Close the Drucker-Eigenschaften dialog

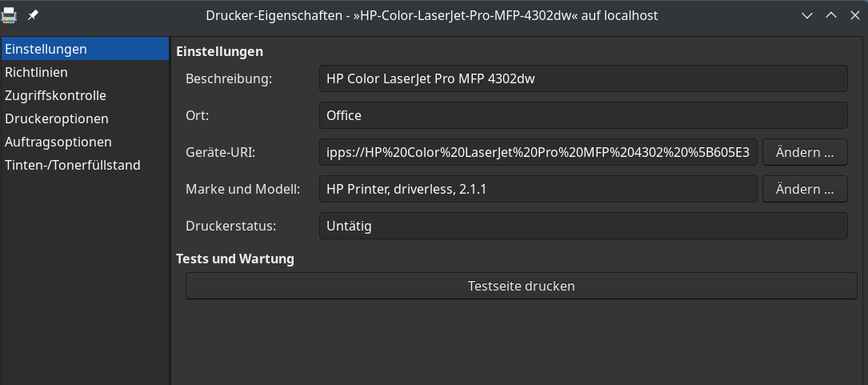click(854, 15)
